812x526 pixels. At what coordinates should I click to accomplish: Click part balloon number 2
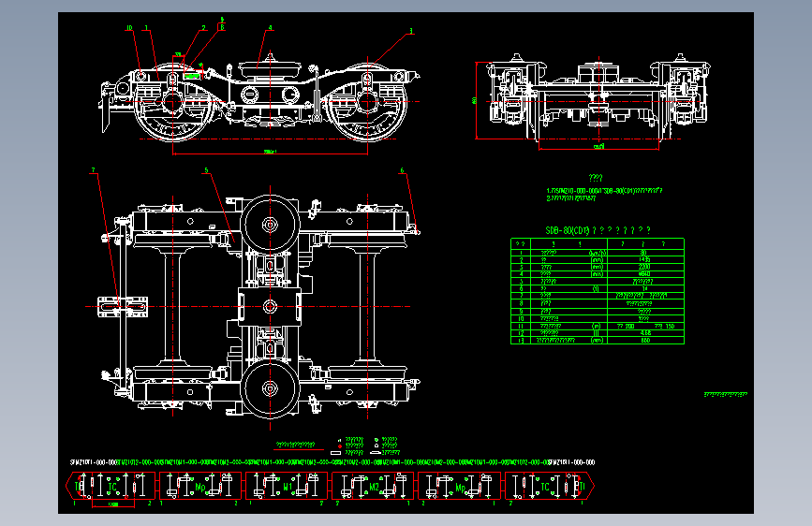click(x=203, y=28)
